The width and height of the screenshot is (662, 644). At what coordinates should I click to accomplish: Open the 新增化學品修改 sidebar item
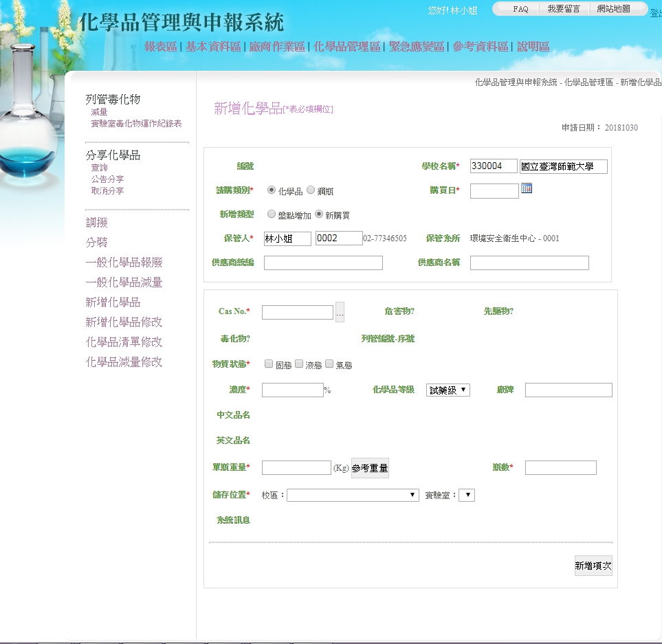coord(124,322)
